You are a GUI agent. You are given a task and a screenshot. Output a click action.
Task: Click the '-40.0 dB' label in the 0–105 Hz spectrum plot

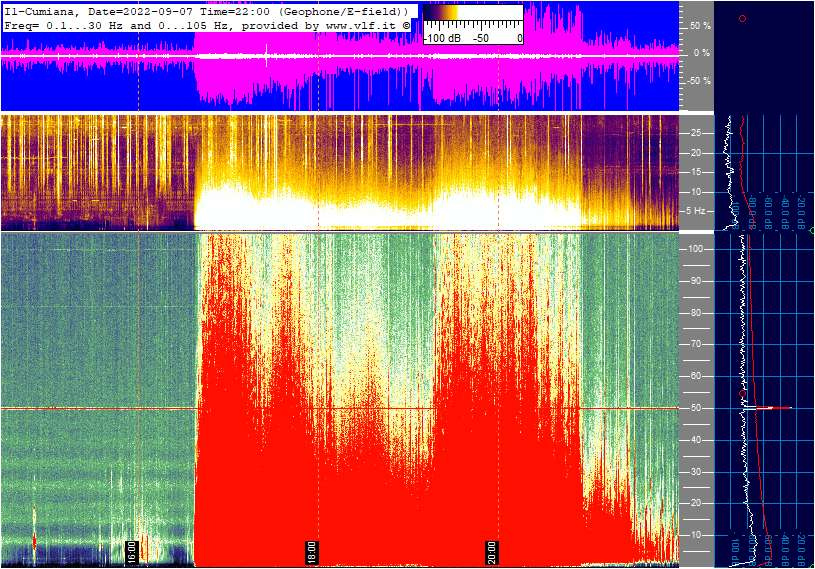(x=784, y=548)
